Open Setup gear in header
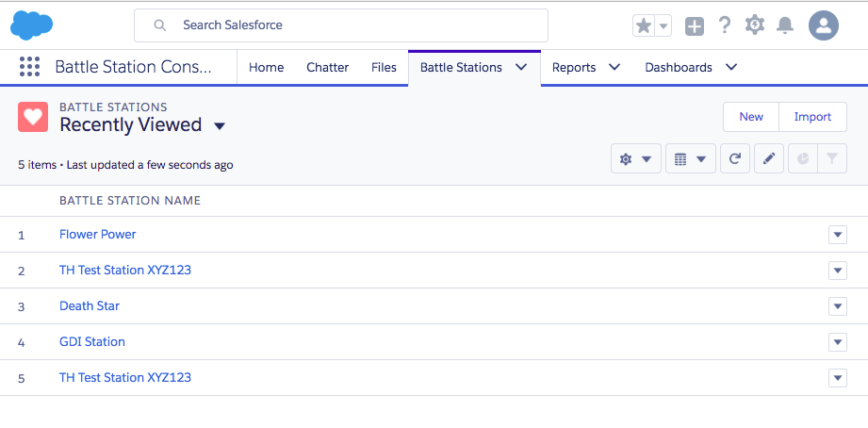 pyautogui.click(x=755, y=25)
